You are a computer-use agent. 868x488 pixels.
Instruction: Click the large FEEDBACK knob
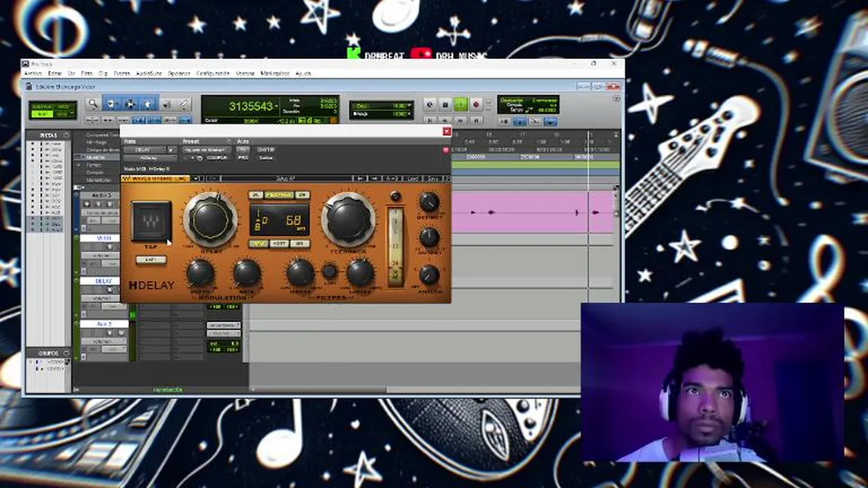[x=349, y=220]
